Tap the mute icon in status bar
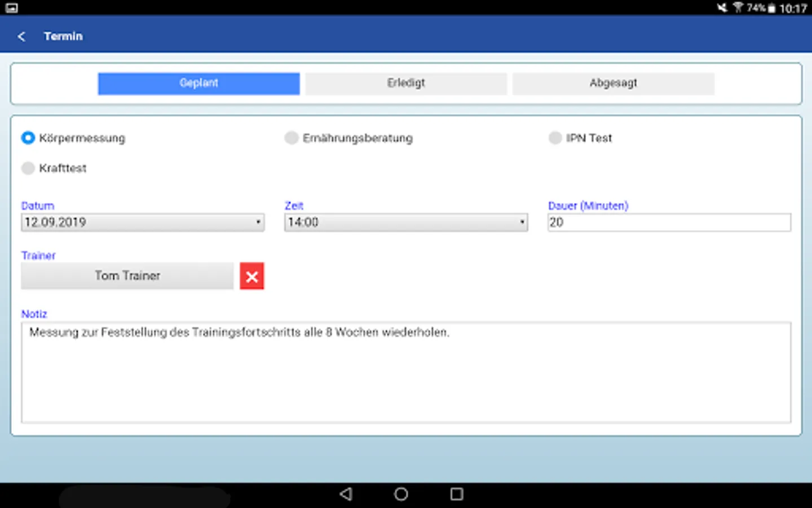Image resolution: width=812 pixels, height=508 pixels. pos(722,8)
